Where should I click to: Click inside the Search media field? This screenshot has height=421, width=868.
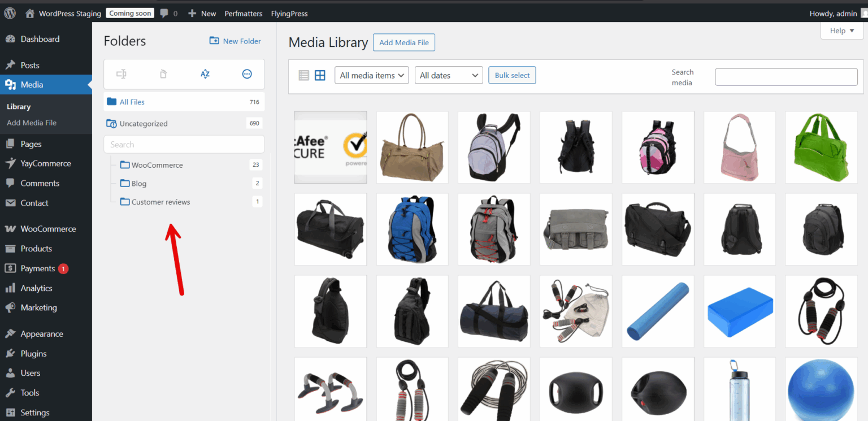[x=786, y=77]
